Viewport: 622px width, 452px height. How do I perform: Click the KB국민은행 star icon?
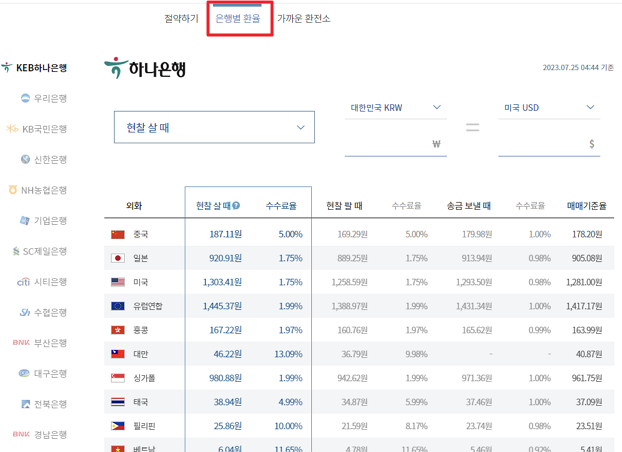click(12, 129)
